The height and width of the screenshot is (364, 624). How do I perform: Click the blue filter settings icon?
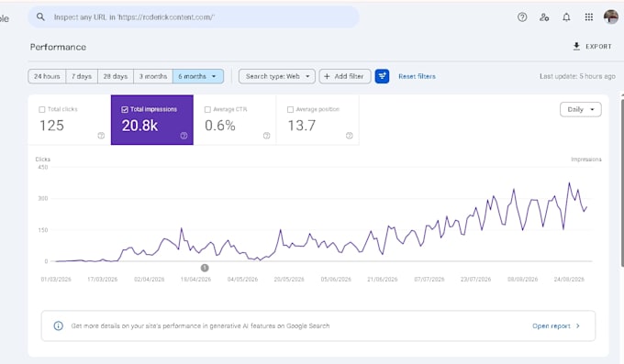(382, 76)
